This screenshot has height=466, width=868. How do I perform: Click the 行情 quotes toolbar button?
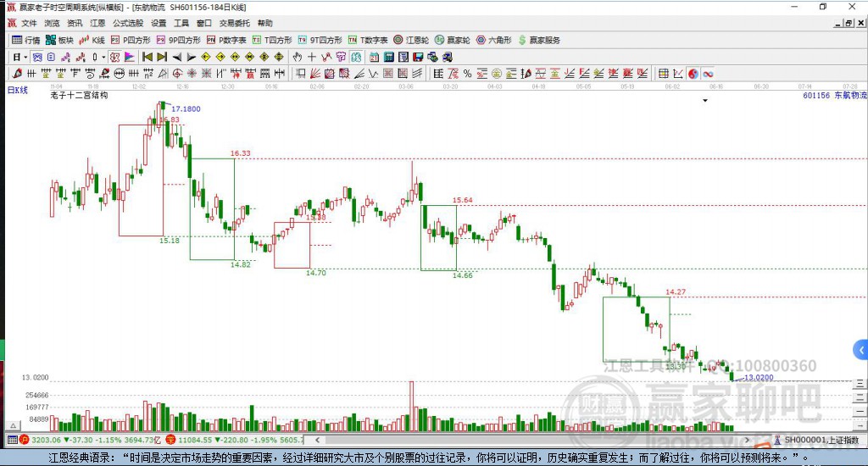(26, 40)
